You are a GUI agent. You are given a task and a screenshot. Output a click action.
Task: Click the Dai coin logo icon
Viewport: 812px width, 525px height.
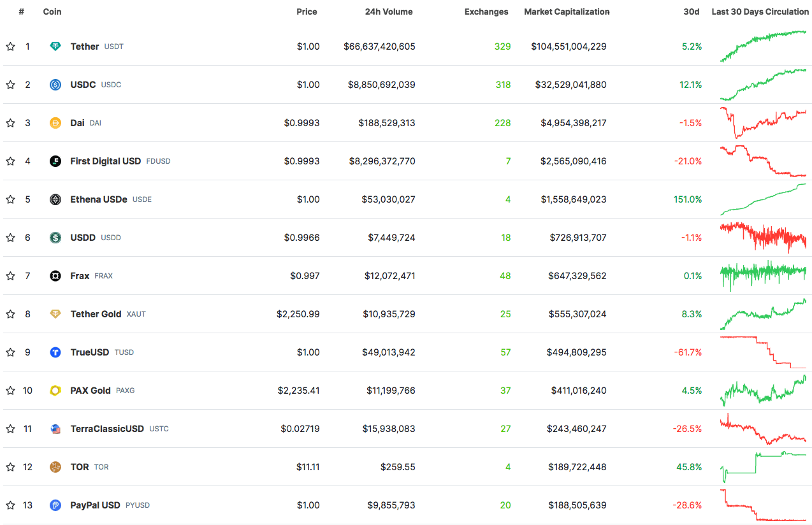55,123
